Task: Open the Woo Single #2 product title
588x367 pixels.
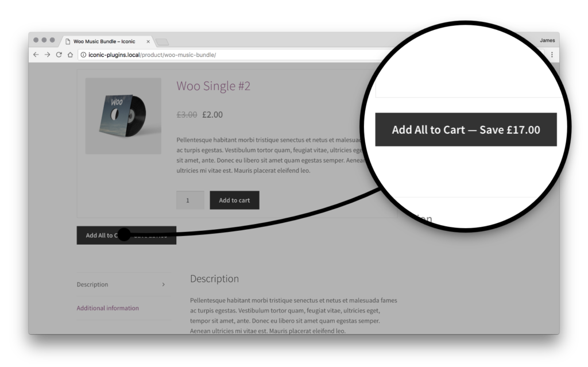Action: click(x=213, y=86)
